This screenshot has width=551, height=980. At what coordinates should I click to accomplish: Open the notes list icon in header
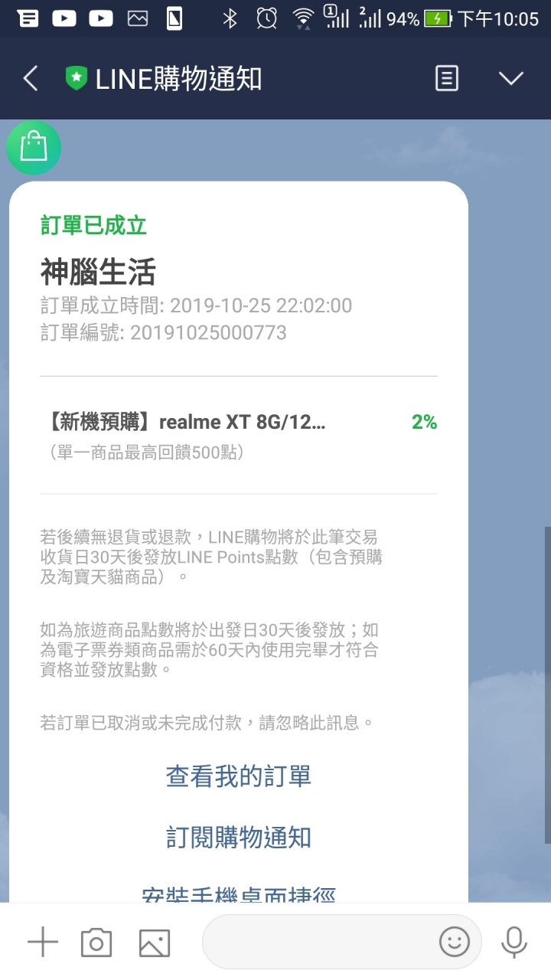click(447, 78)
